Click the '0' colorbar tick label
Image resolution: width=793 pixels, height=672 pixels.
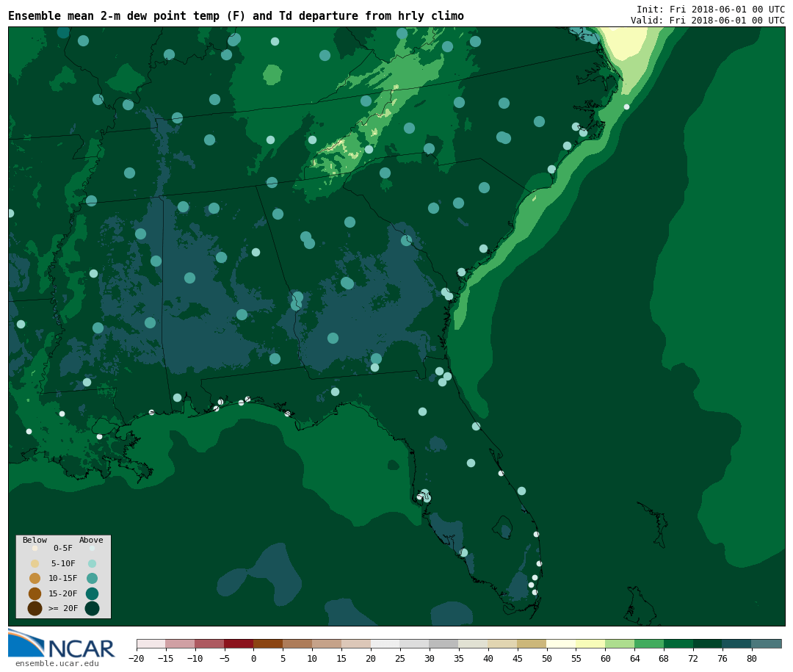[x=253, y=659]
